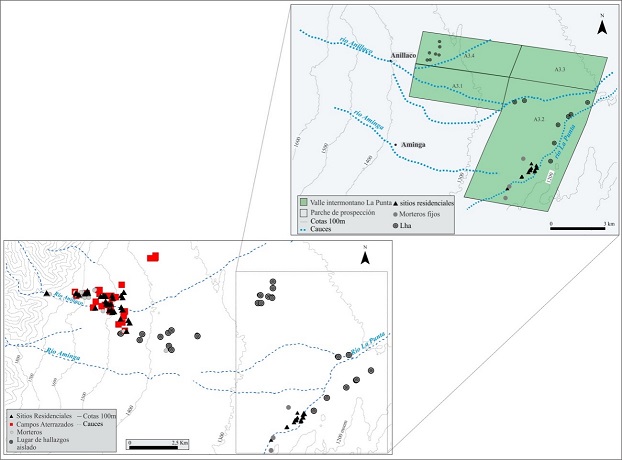Click the Morteros fijos legend dot
This screenshot has height=460, width=622.
tap(396, 214)
